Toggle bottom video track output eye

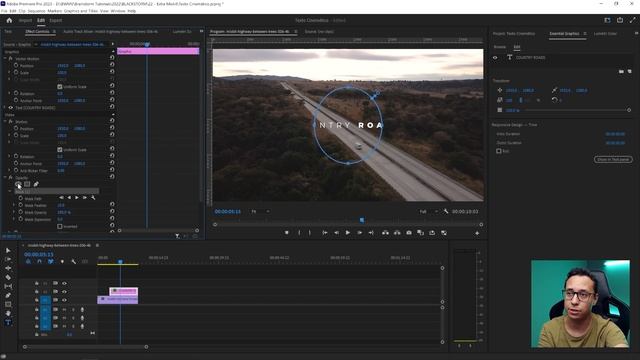[x=64, y=300]
